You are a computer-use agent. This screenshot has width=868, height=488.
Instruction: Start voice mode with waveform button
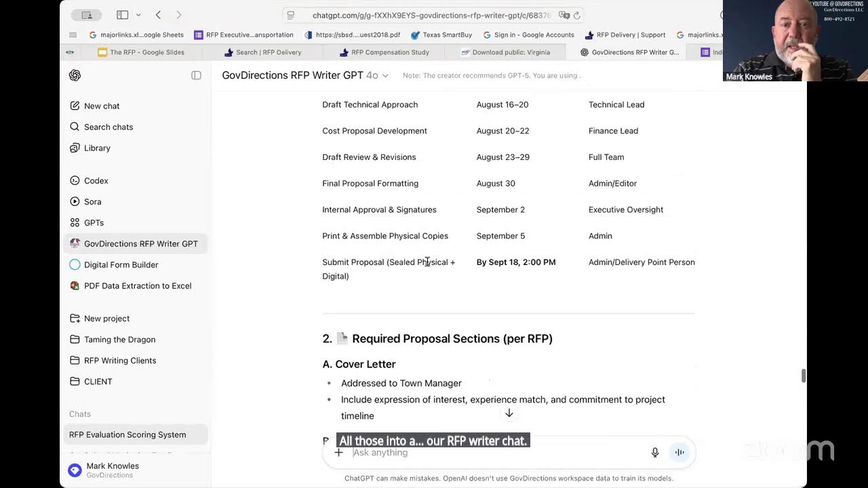tap(679, 453)
